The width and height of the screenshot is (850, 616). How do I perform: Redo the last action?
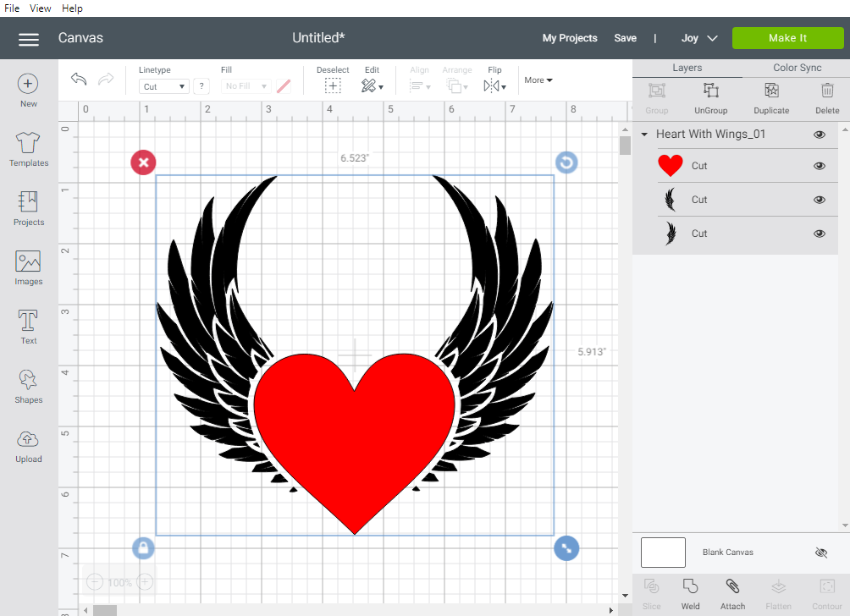[x=106, y=80]
